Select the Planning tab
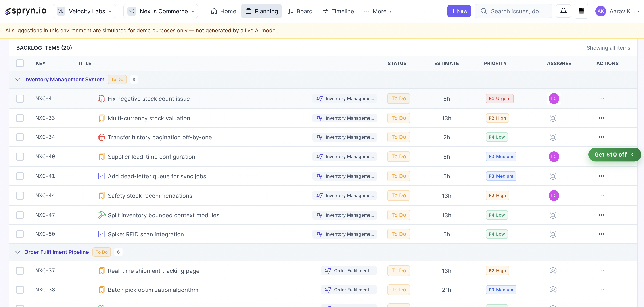This screenshot has height=307, width=644. [261, 11]
